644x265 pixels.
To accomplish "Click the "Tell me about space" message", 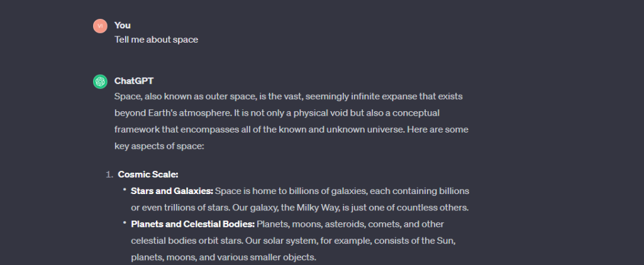I will [x=156, y=40].
